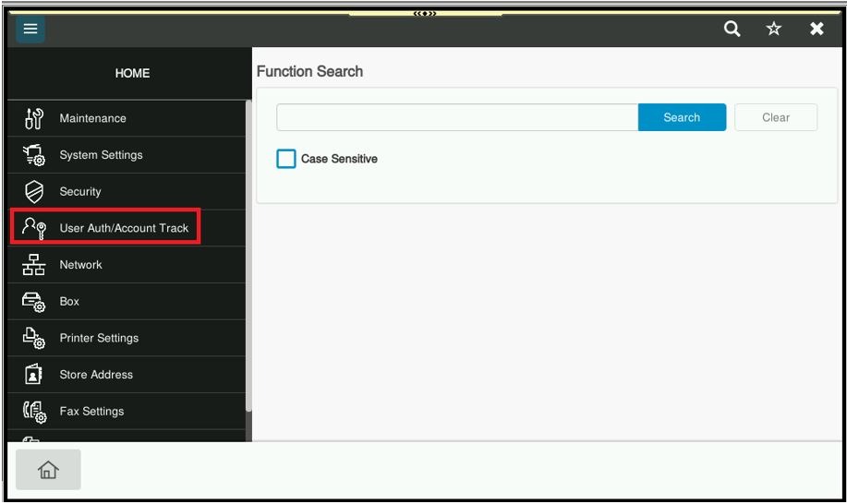Click the magnifying glass search icon

pos(732,29)
